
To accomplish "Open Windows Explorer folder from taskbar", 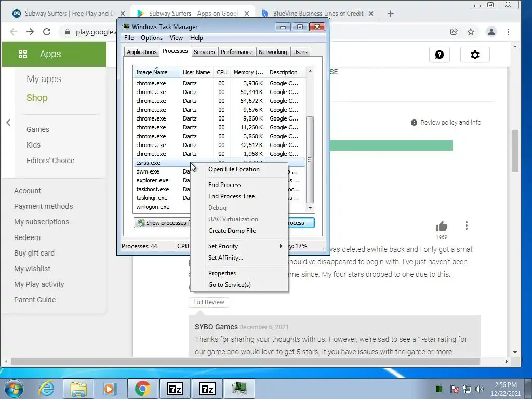I will (x=78, y=389).
